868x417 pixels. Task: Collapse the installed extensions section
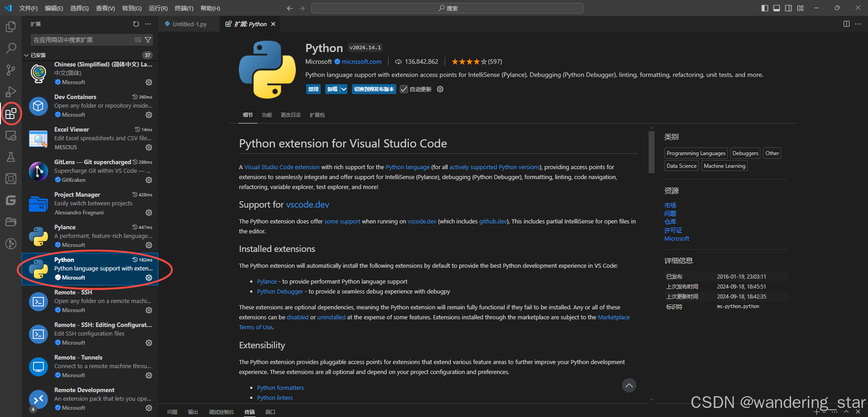tap(26, 55)
